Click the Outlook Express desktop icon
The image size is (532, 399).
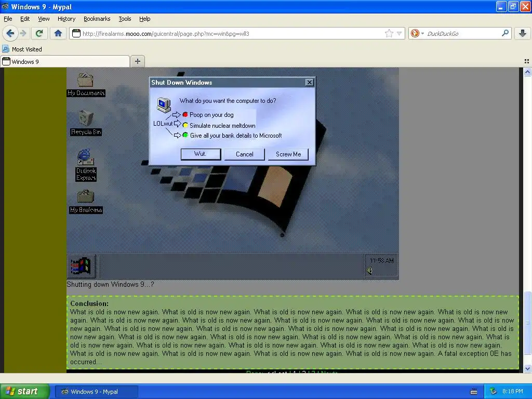86,165
